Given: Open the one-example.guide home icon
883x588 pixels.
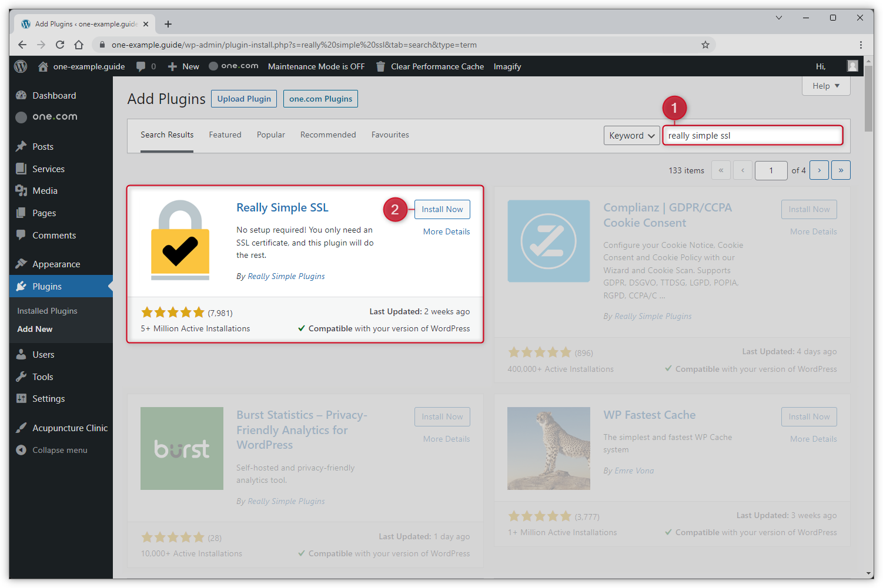Looking at the screenshot, I should coord(43,66).
